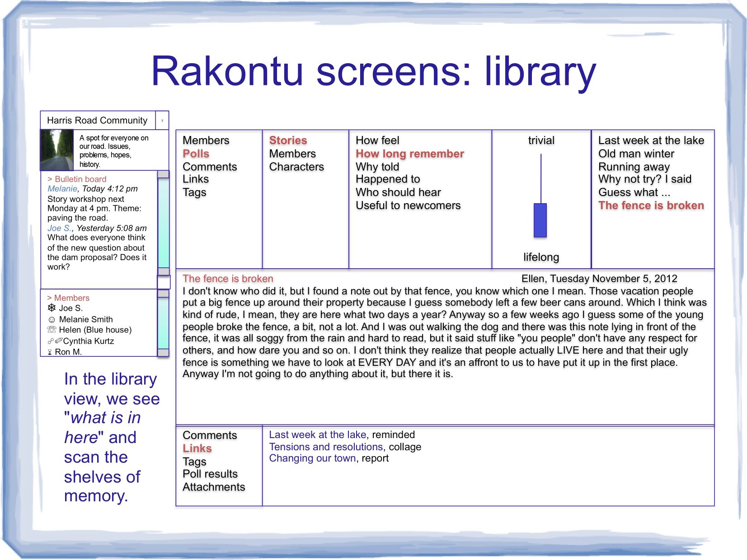Open story Running away
The image size is (747, 560).
(634, 167)
